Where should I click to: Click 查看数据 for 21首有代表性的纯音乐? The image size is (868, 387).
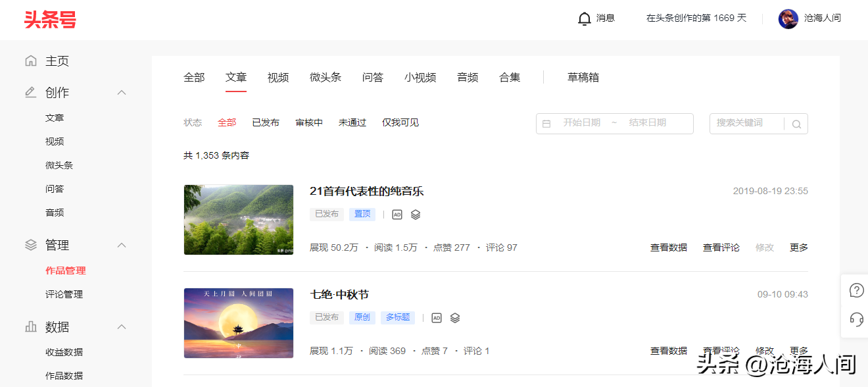[668, 248]
